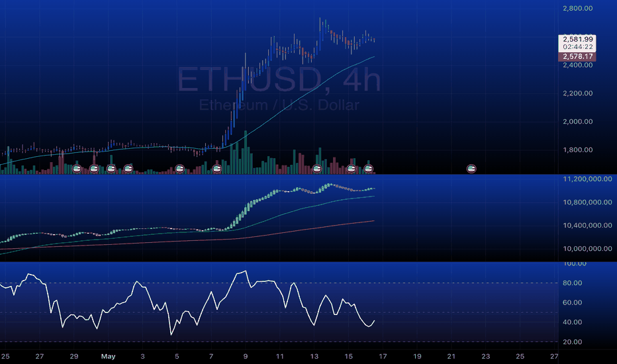Viewport: 617px width, 364px height.
Task: Click the May label on the time axis
Action: (108, 357)
